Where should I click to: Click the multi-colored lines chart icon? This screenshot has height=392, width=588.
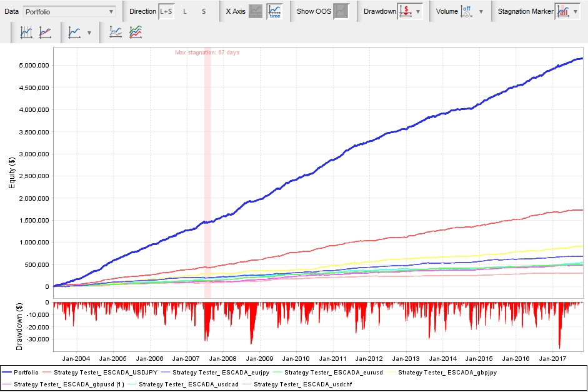(x=135, y=33)
